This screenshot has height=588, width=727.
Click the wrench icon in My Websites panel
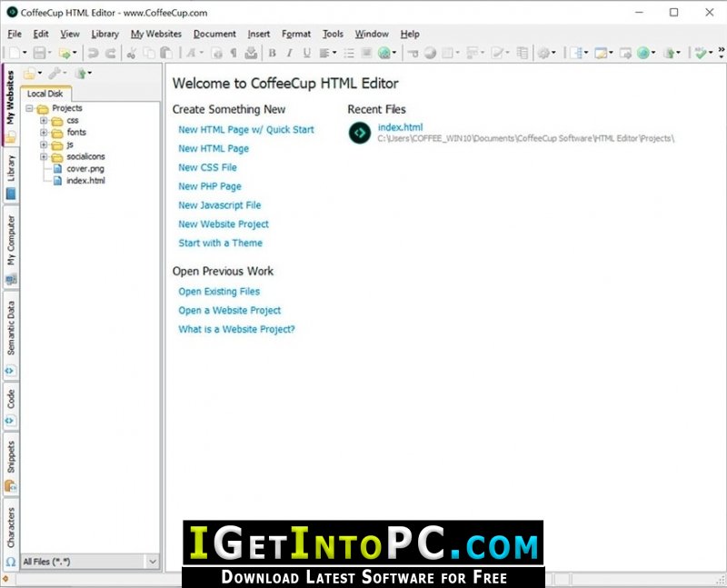click(55, 74)
